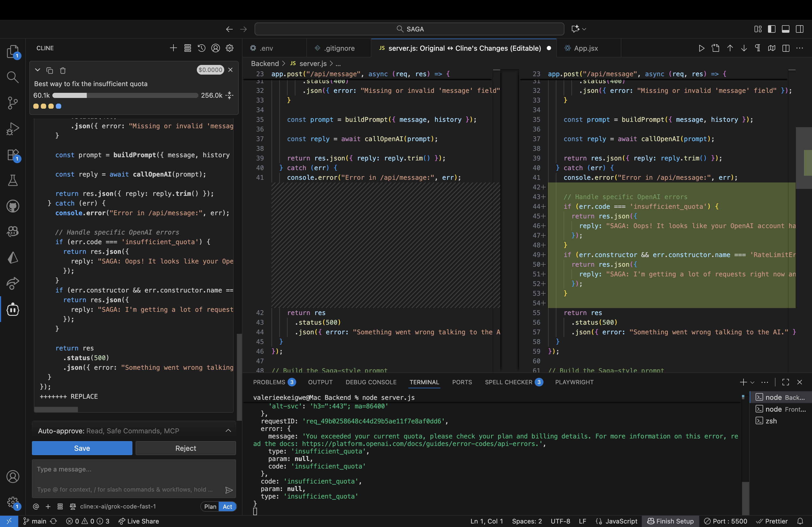Switch Cline to Act mode
Image resolution: width=812 pixels, height=527 pixels.
pos(227,507)
